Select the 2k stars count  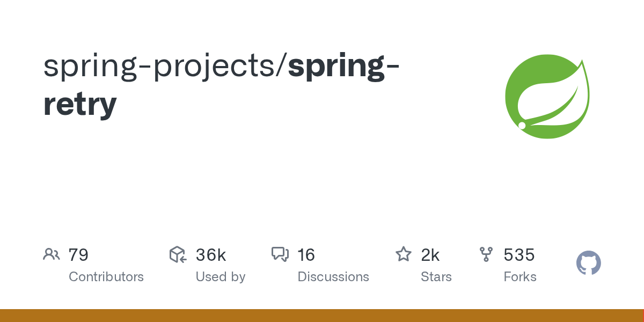(430, 255)
